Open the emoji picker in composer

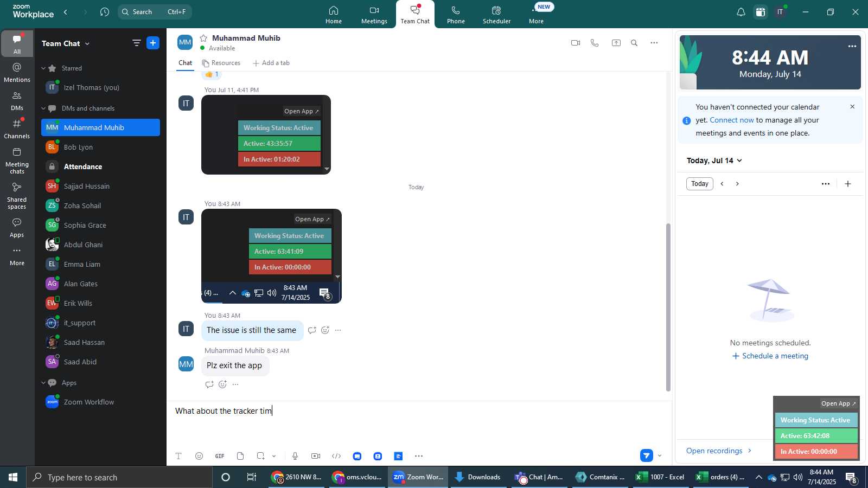[x=199, y=456]
